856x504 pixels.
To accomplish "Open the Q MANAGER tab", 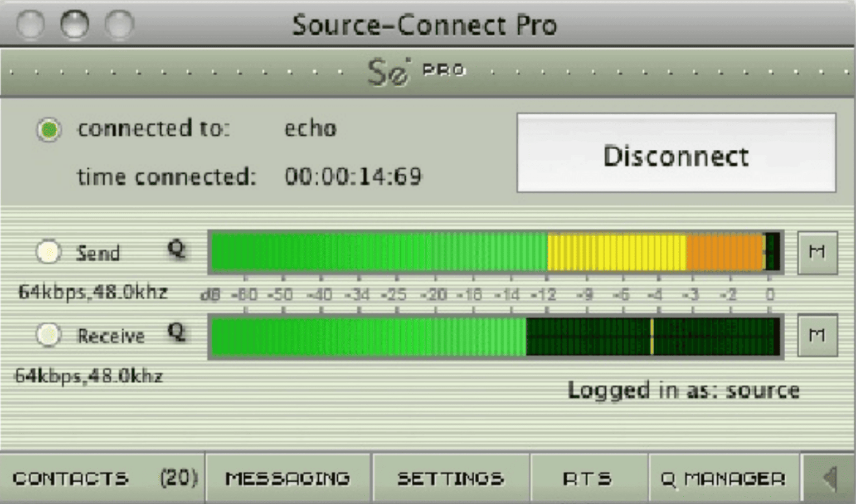I will 724,477.
